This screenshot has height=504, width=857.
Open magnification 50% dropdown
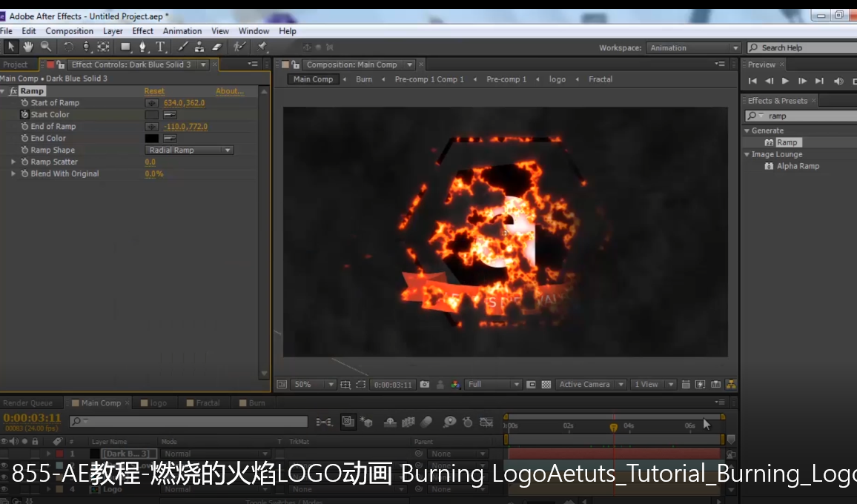[313, 385]
